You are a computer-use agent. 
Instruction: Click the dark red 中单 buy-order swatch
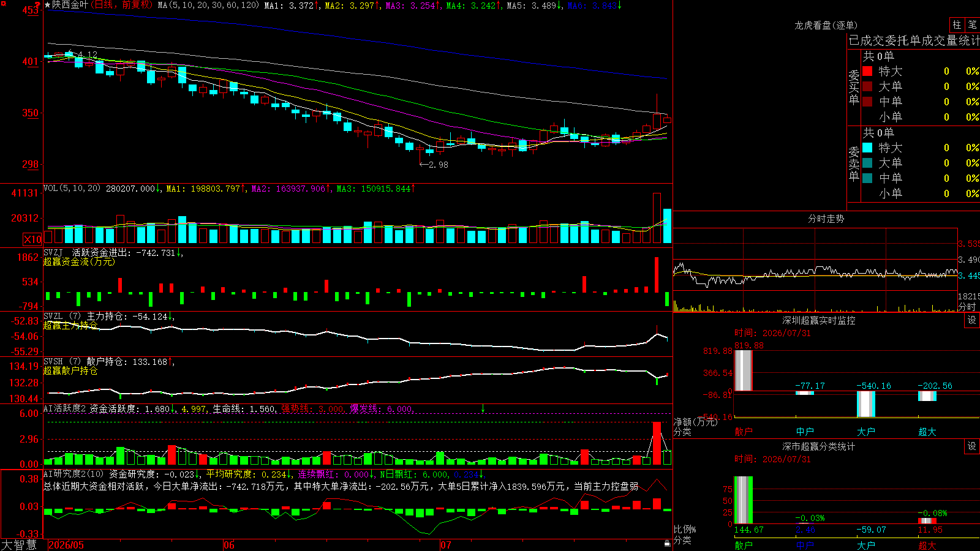pyautogui.click(x=867, y=102)
